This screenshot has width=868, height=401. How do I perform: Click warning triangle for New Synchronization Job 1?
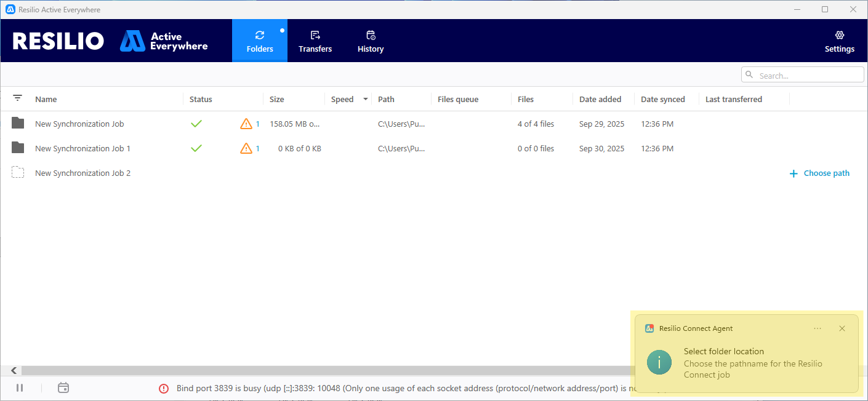(x=246, y=148)
